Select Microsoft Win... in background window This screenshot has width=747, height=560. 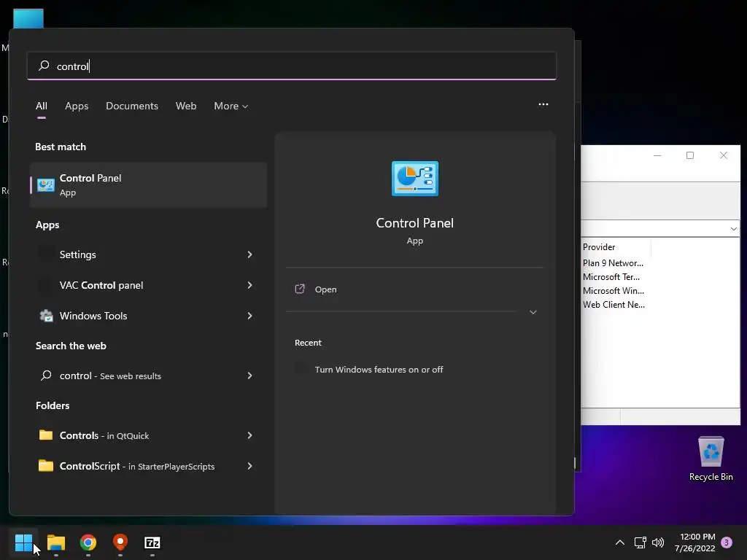click(x=613, y=291)
